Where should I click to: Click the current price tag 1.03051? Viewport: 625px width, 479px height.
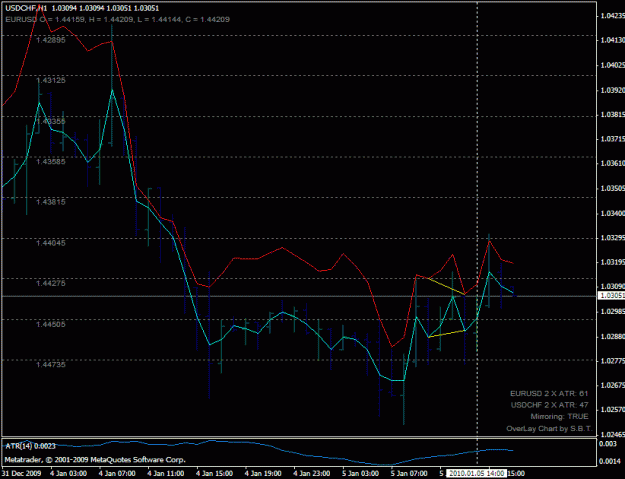611,295
